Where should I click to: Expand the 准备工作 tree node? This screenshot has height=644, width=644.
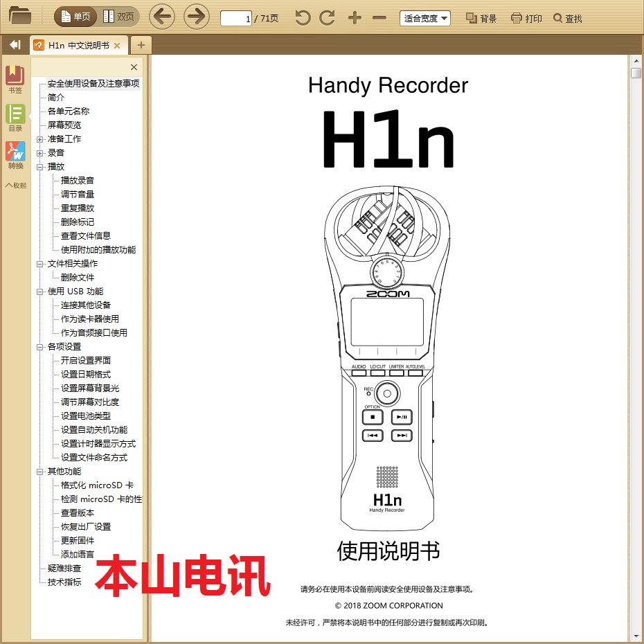point(40,139)
